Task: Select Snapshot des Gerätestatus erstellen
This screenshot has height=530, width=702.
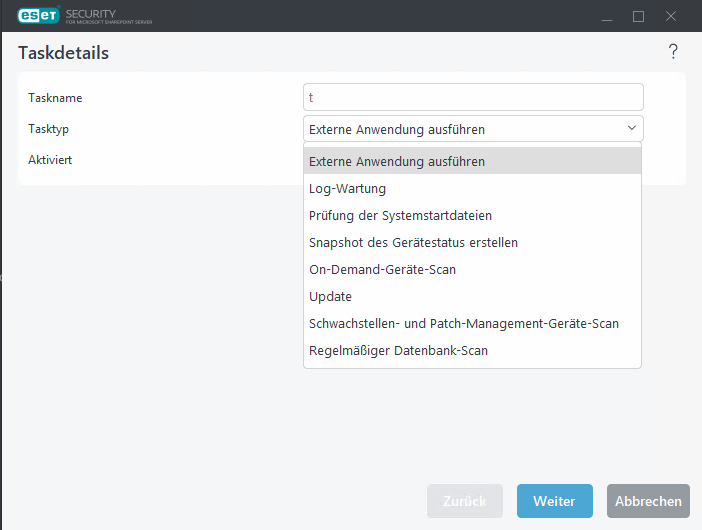Action: (x=472, y=242)
